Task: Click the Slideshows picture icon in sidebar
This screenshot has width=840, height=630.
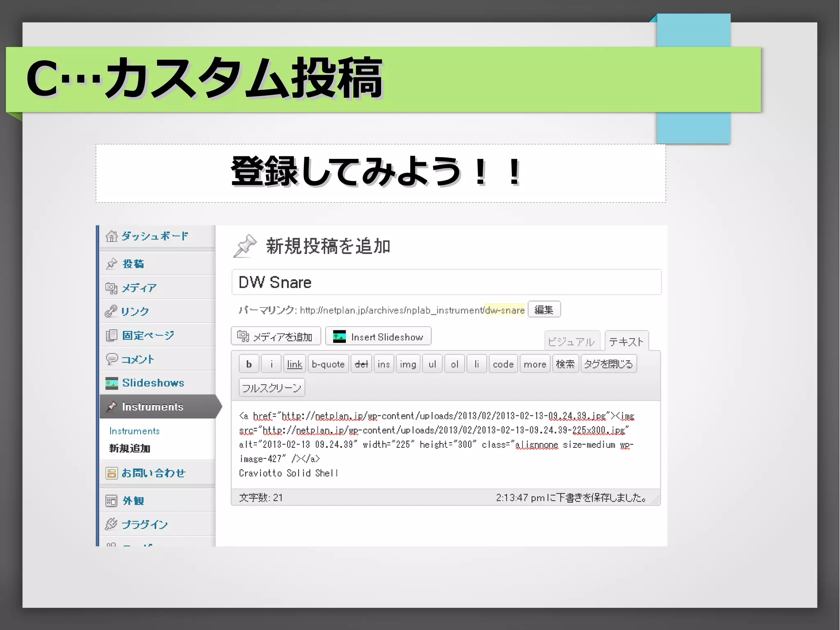Action: 111,383
